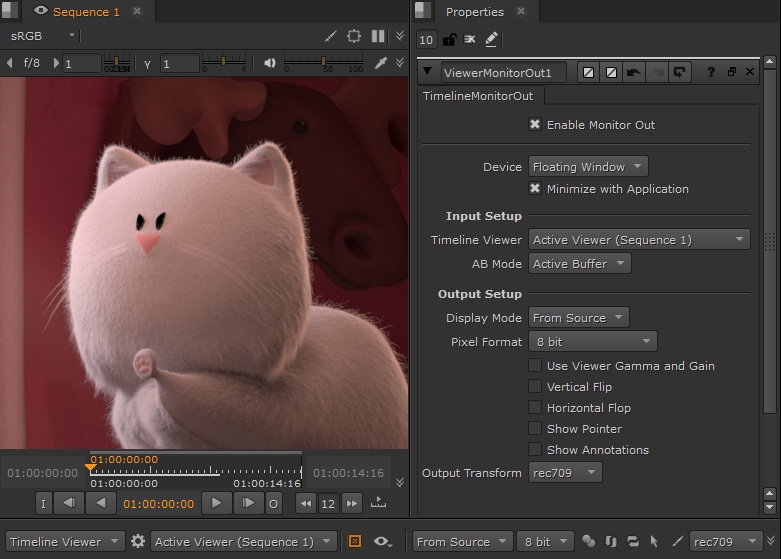Play the sequence forward
The image size is (781, 559).
tap(216, 503)
